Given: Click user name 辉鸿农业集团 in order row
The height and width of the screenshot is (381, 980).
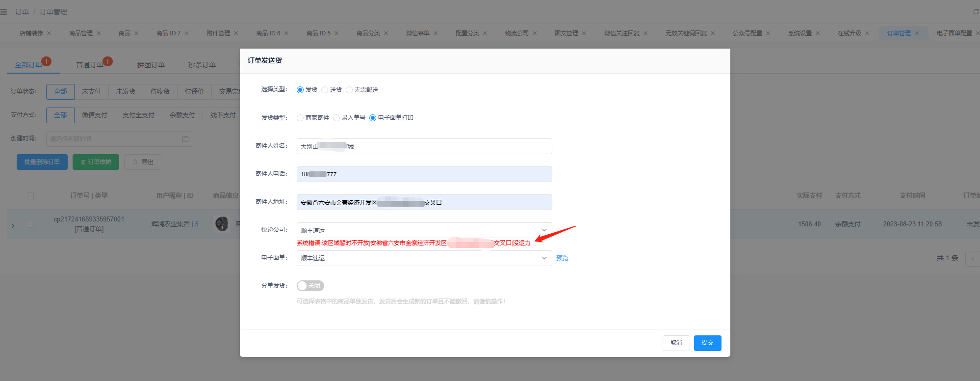Looking at the screenshot, I should (x=170, y=224).
